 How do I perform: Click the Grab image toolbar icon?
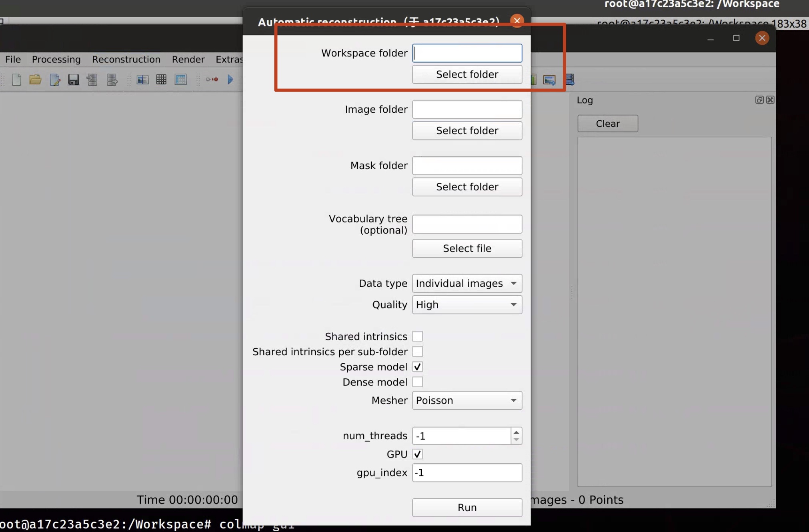549,80
